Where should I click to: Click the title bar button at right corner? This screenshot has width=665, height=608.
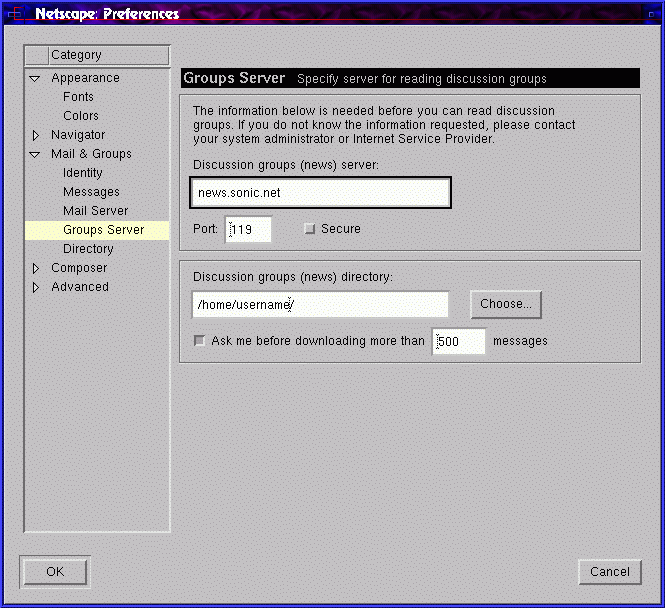point(651,14)
